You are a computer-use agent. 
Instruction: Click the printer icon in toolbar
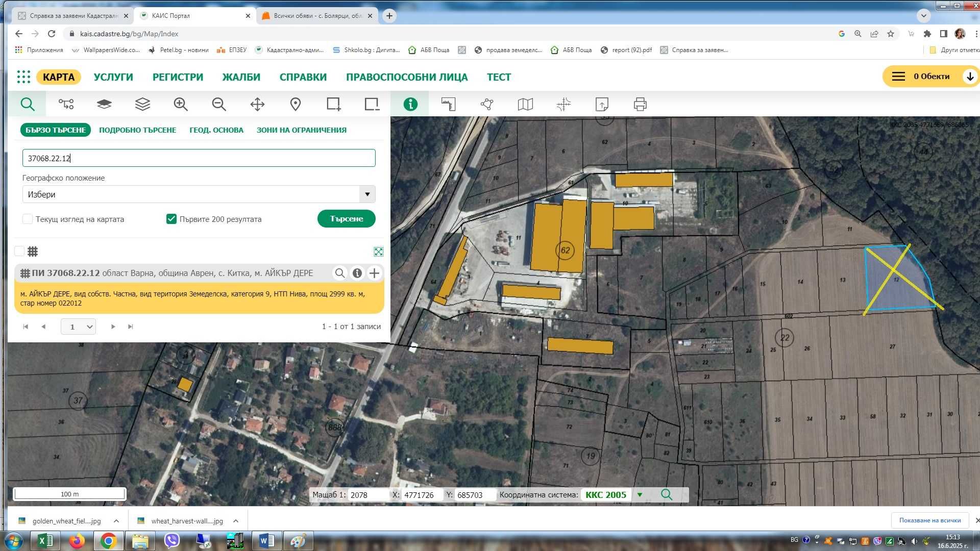640,105
